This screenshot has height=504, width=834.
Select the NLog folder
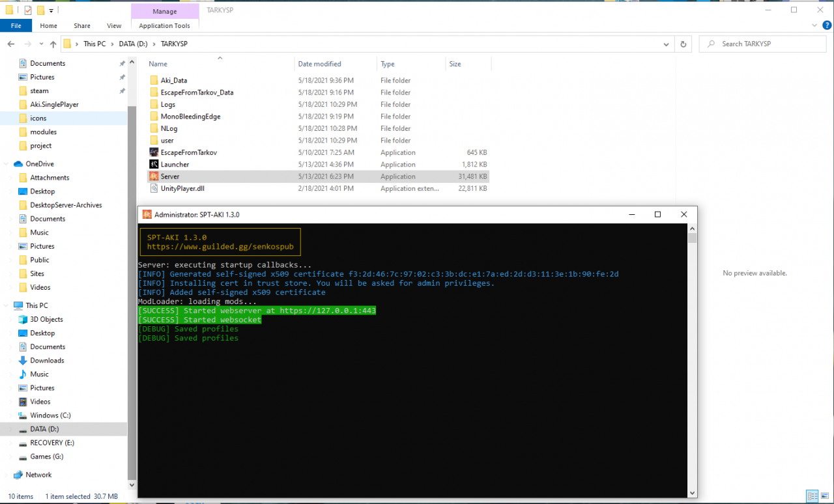click(169, 128)
